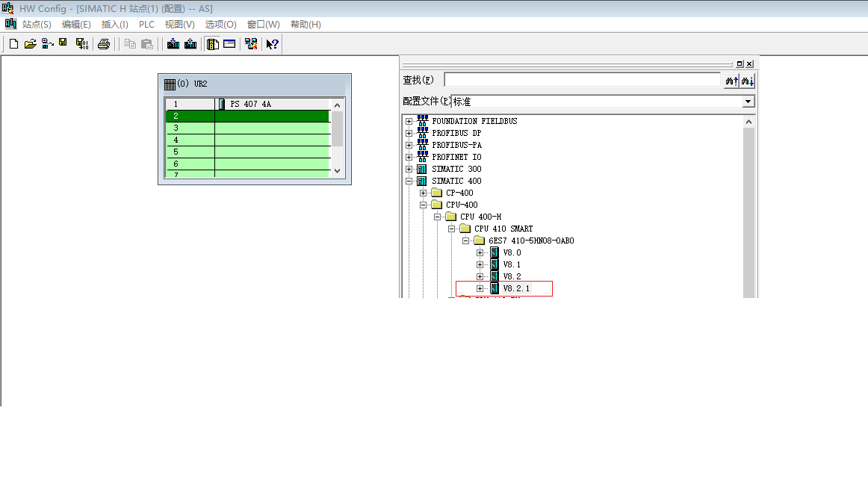Click the search down binoculars button
Viewport: 868px width, 484px height.
click(748, 81)
